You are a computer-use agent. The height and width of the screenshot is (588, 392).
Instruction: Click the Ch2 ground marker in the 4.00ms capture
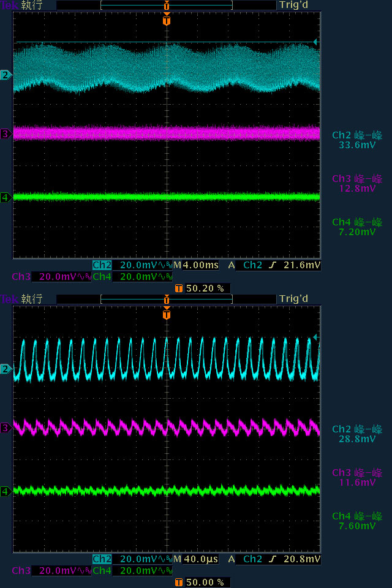(6, 75)
